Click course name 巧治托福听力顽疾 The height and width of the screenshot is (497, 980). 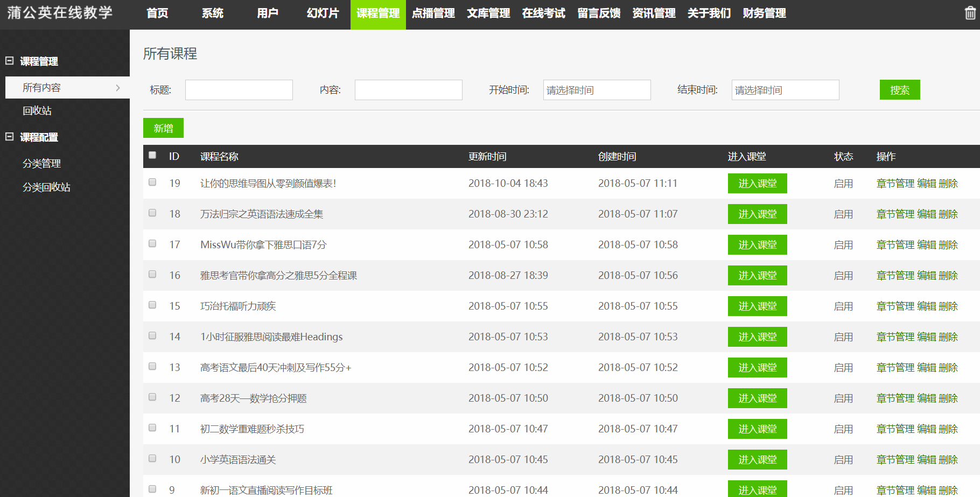(238, 306)
